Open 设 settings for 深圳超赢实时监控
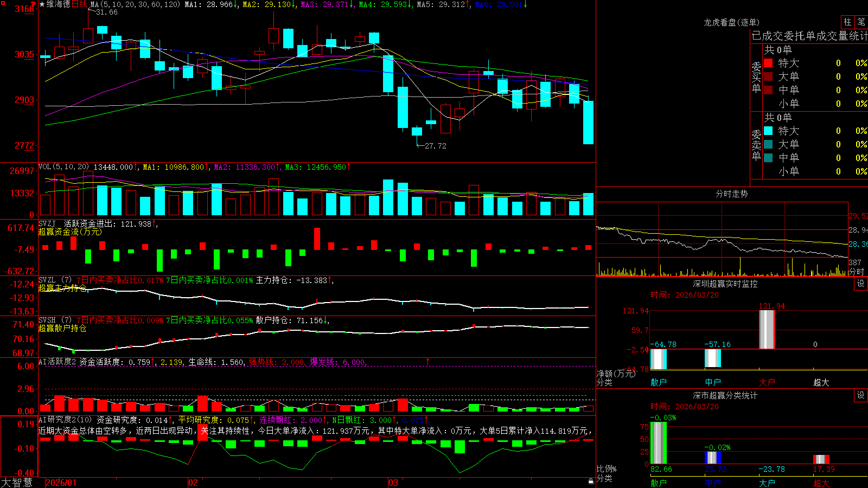This screenshot has width=868, height=488. pyautogui.click(x=861, y=284)
